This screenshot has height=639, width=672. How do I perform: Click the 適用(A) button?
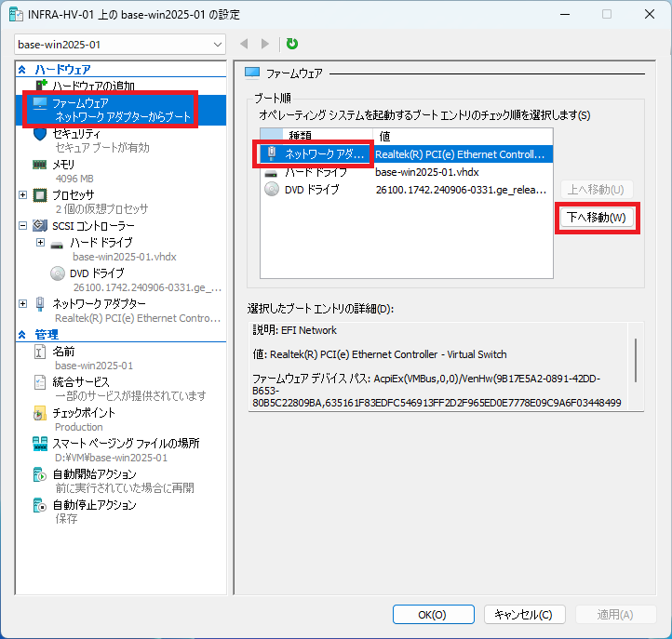tap(616, 615)
